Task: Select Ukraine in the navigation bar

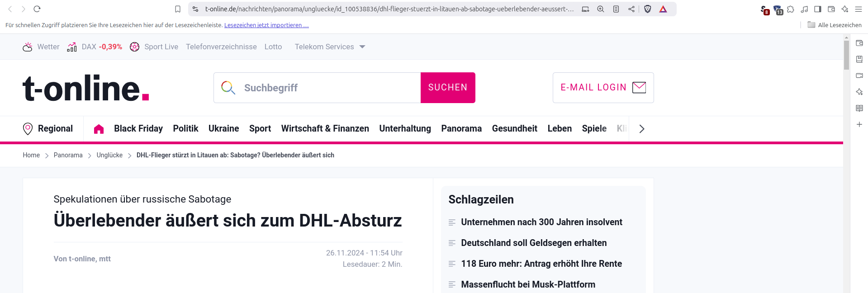Action: coord(223,128)
